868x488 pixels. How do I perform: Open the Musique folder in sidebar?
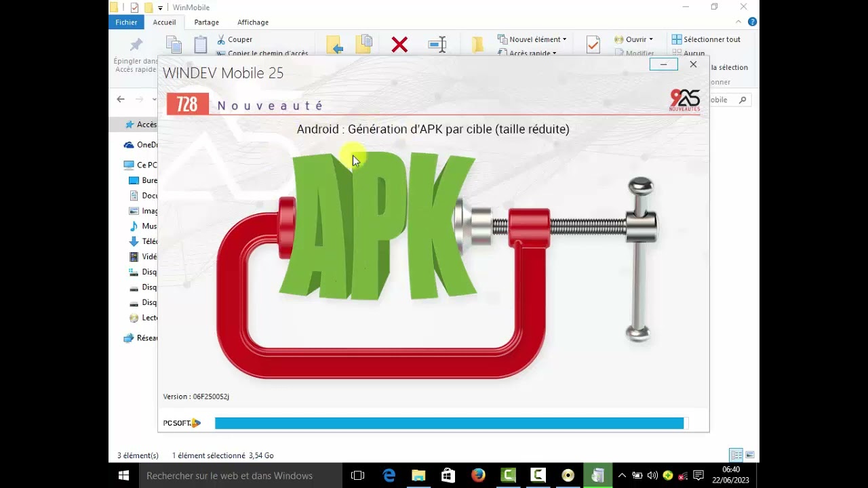pyautogui.click(x=143, y=226)
